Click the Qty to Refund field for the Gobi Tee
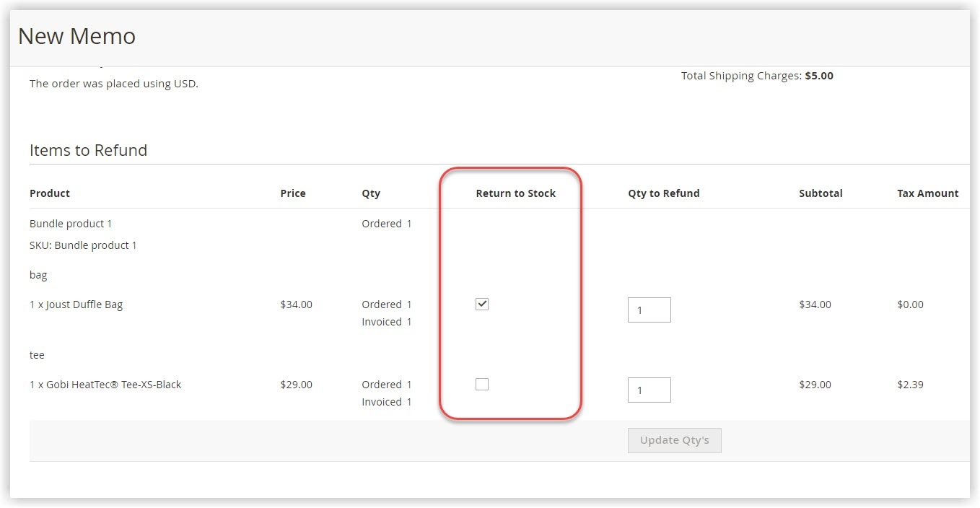This screenshot has height=508, width=980. [x=648, y=390]
